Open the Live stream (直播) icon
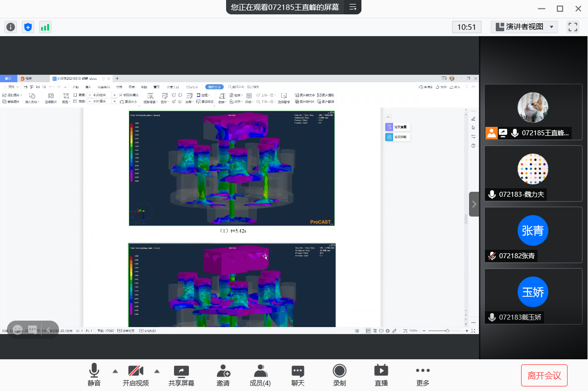 [x=381, y=376]
